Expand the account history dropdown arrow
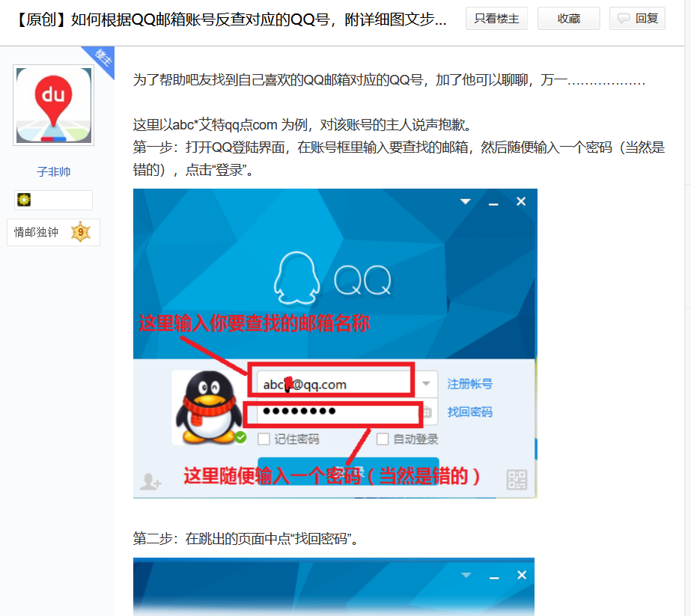The width and height of the screenshot is (691, 616). (426, 383)
